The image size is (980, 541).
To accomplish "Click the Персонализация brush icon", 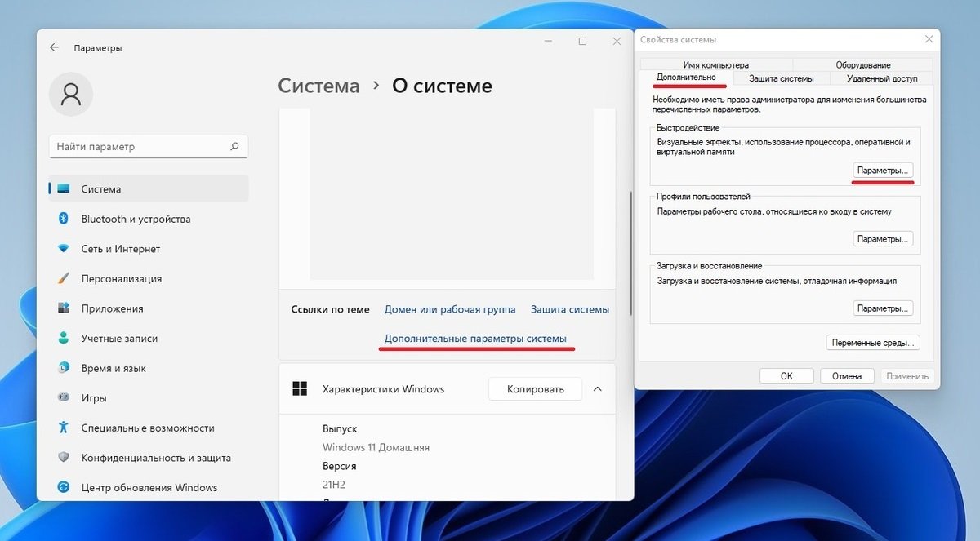I will tap(64, 278).
